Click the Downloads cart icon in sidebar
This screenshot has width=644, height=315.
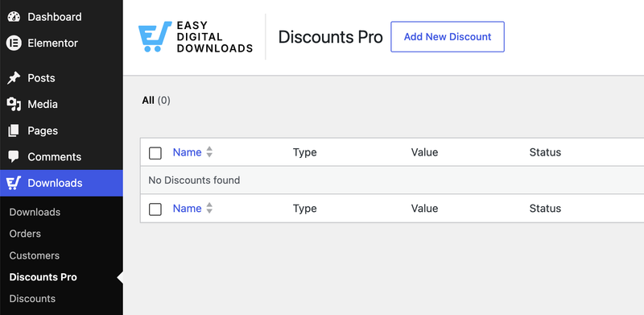point(14,183)
